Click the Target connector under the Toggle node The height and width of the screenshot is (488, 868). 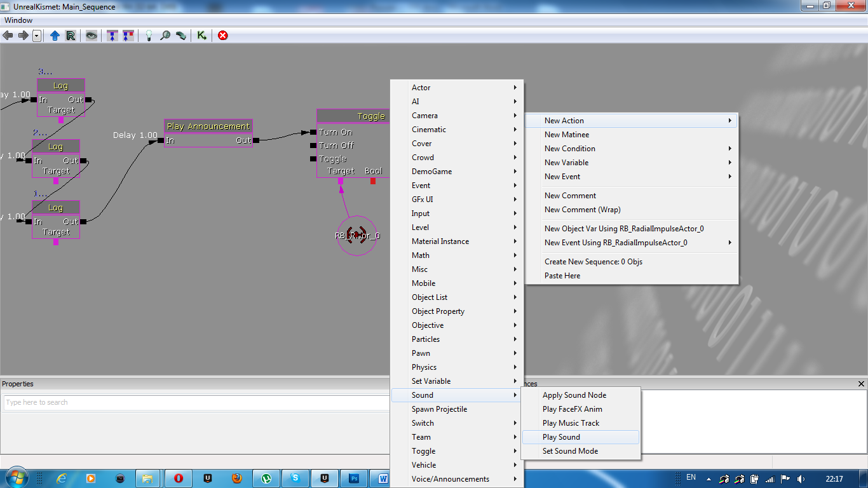tap(341, 181)
